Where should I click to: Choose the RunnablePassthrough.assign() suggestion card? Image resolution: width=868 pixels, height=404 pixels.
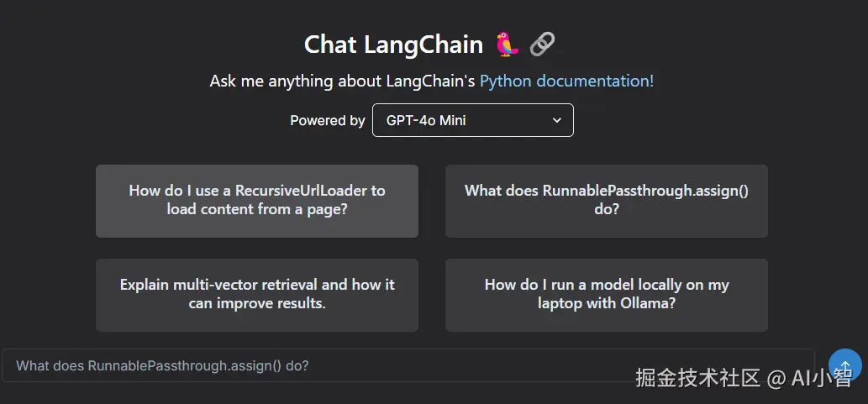pos(606,201)
